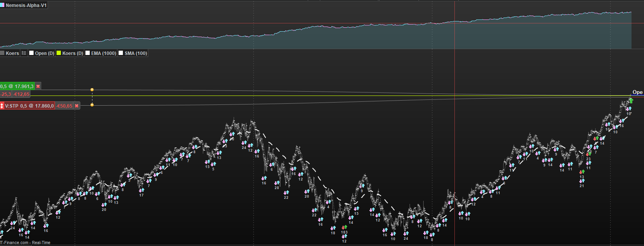Select upper orange handle on order line
This screenshot has height=246, width=644.
tap(92, 90)
